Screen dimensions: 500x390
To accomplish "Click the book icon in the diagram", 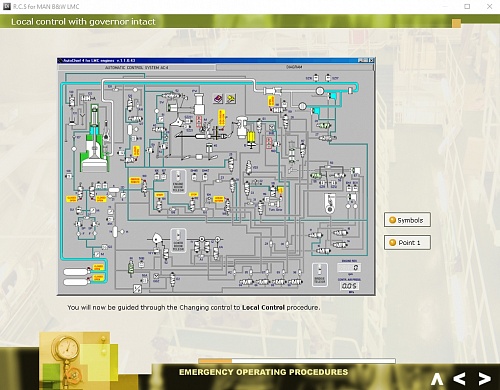I will (x=218, y=99).
